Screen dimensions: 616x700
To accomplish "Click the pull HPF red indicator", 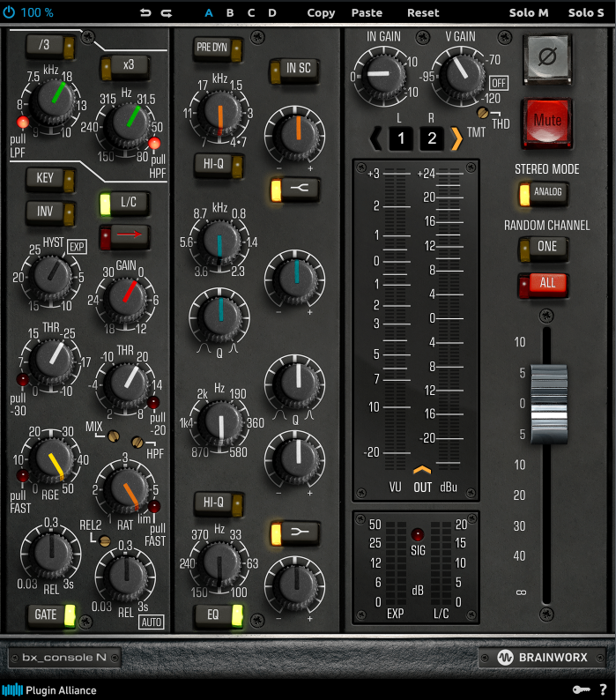I will click(154, 144).
